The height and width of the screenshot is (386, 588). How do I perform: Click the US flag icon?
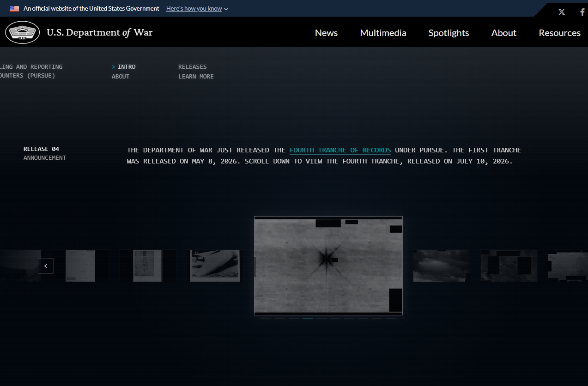14,9
